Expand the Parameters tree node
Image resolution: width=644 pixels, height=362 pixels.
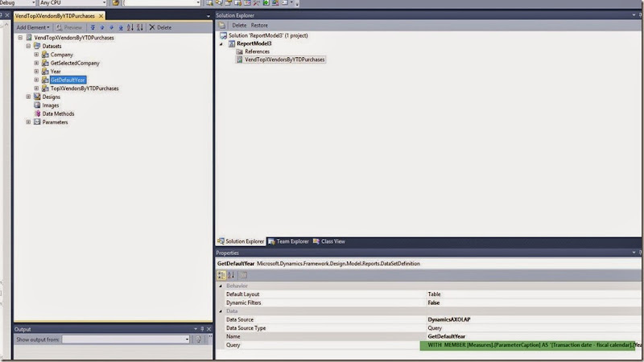pyautogui.click(x=28, y=122)
